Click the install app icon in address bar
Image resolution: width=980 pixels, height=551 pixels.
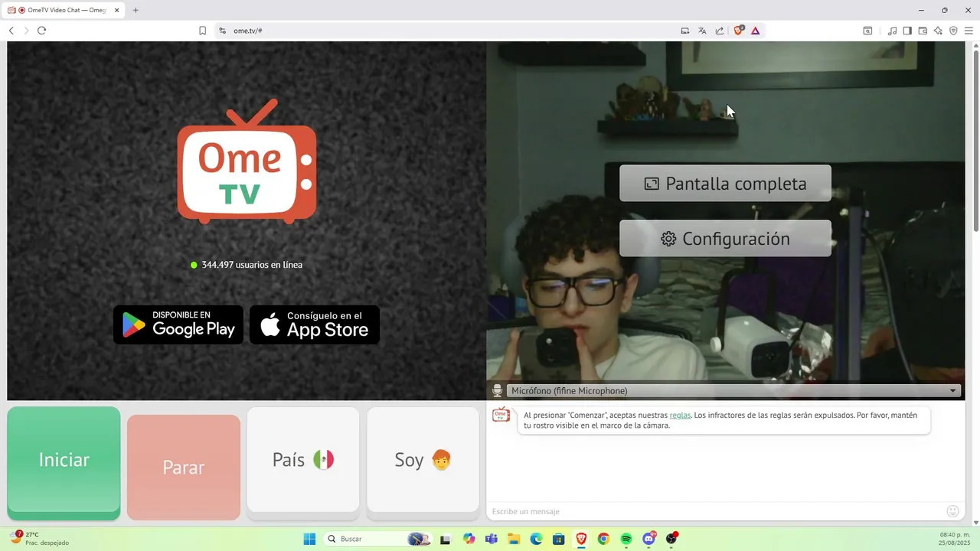click(x=685, y=31)
